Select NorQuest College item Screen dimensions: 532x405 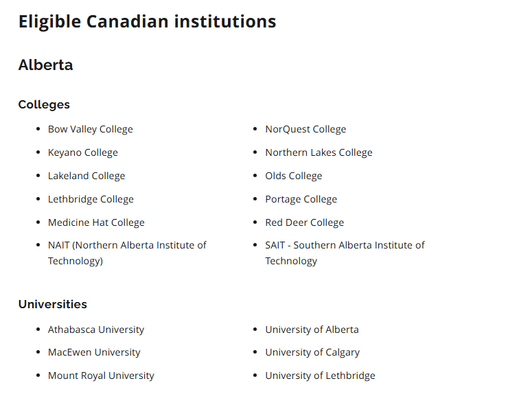pos(305,130)
